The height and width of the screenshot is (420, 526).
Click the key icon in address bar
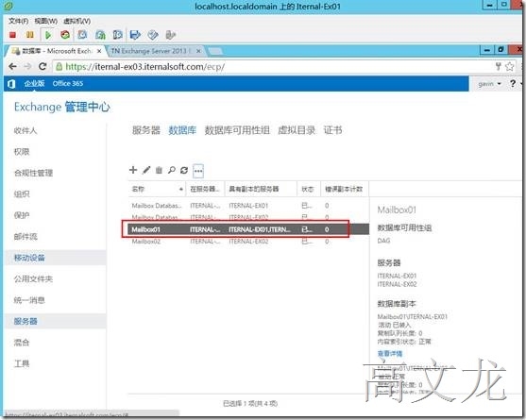point(499,66)
